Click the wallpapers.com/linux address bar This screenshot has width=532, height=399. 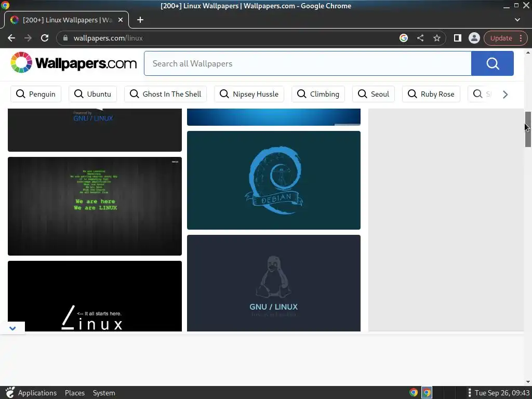pyautogui.click(x=228, y=38)
